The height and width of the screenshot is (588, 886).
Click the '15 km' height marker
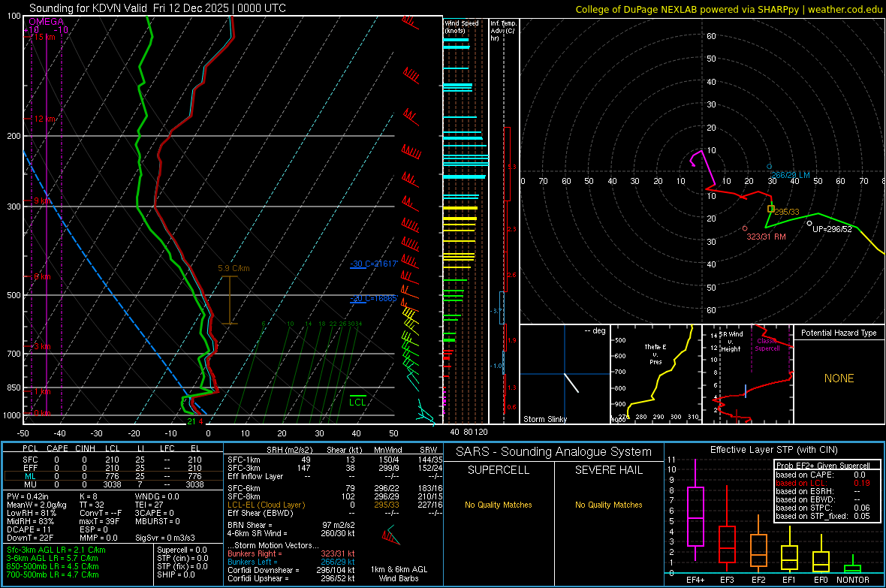click(44, 37)
